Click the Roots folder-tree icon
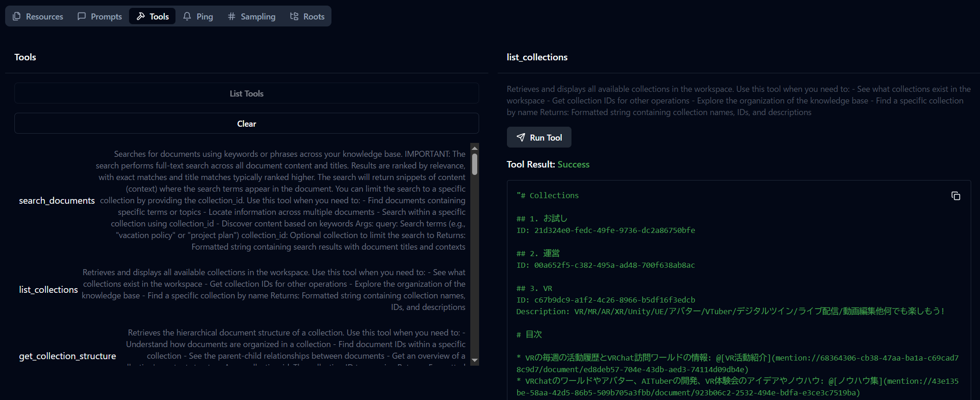 [294, 16]
